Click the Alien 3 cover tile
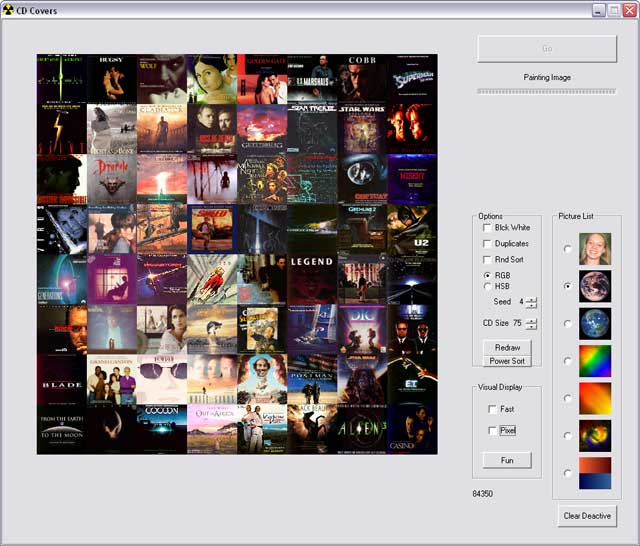Screen dimensions: 640x546 (x=362, y=429)
